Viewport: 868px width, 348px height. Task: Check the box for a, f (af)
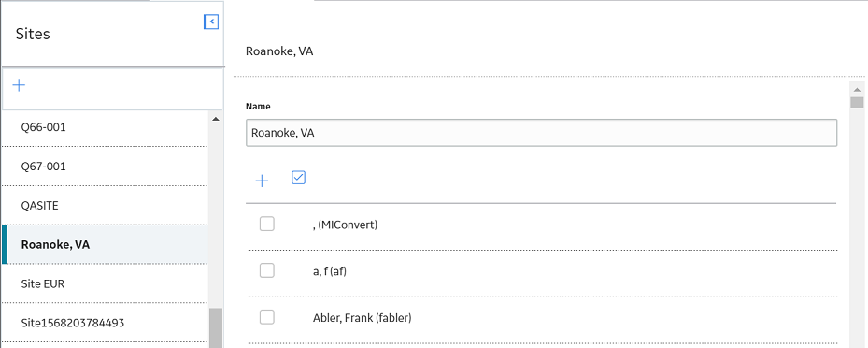pyautogui.click(x=267, y=270)
